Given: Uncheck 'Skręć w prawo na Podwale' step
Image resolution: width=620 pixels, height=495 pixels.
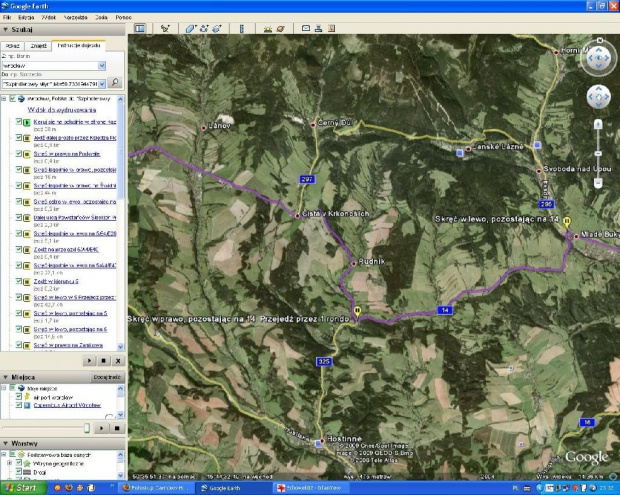Looking at the screenshot, I should (19, 153).
